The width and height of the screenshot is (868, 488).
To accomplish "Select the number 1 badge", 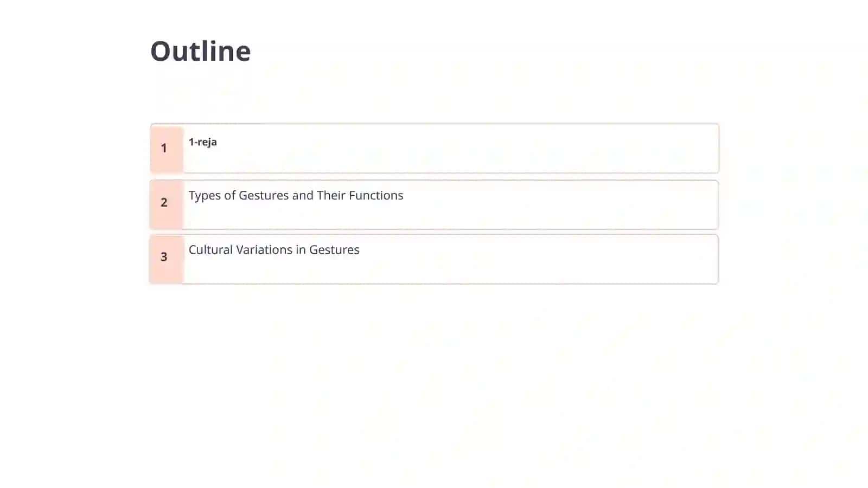I will pos(164,147).
